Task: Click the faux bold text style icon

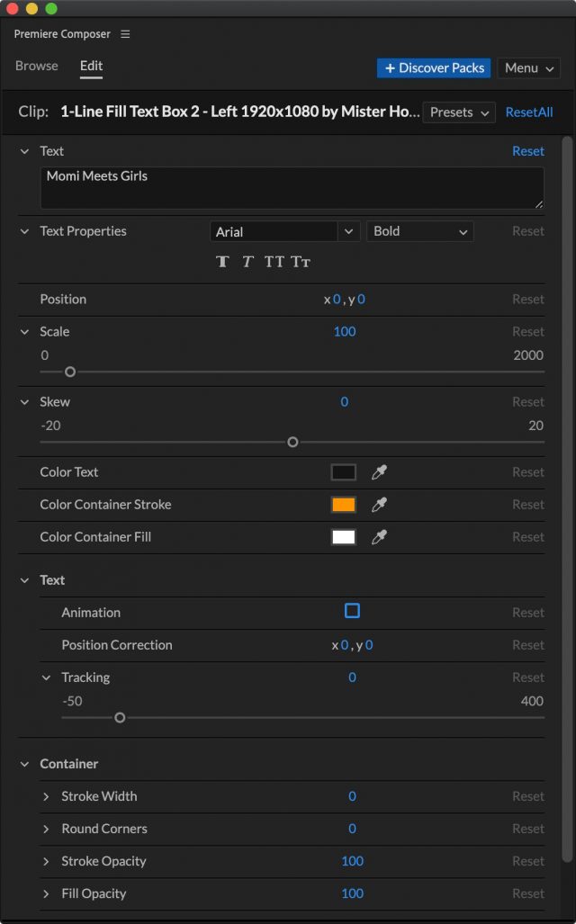Action: (x=222, y=262)
